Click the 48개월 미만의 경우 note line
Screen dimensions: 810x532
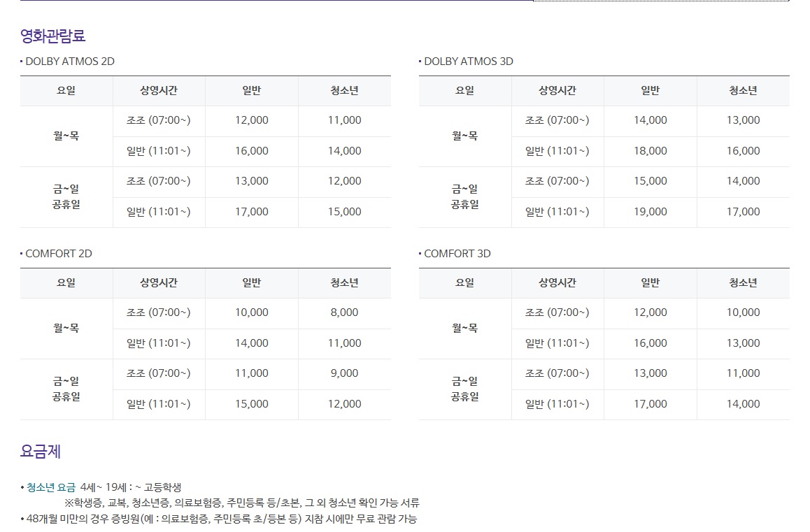(221, 518)
